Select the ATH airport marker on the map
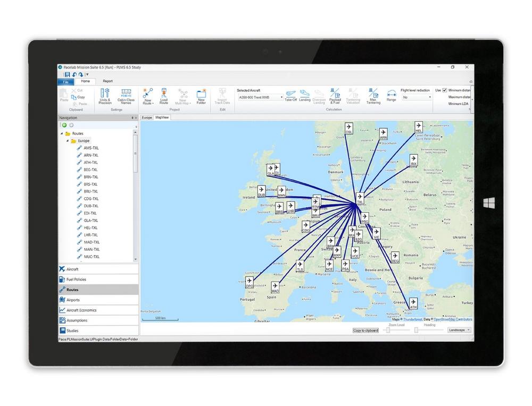The width and height of the screenshot is (532, 406). click(x=413, y=303)
